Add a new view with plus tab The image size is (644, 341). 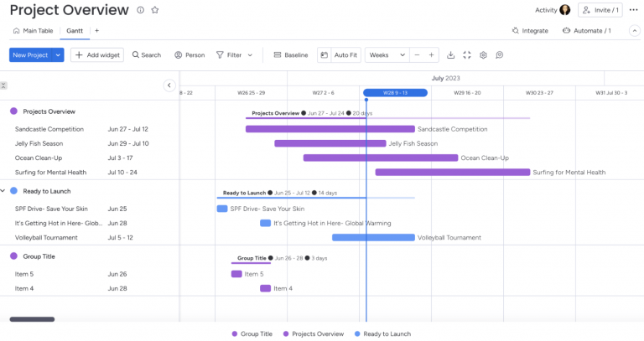tap(96, 31)
